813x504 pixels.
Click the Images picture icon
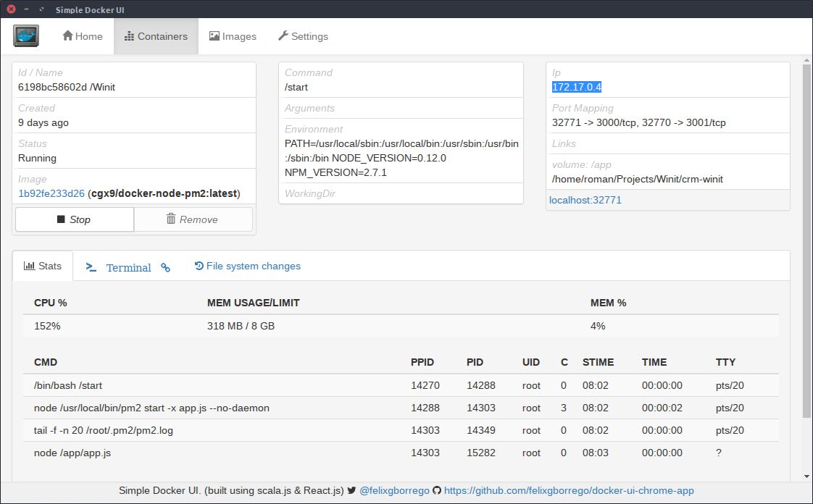click(x=214, y=35)
